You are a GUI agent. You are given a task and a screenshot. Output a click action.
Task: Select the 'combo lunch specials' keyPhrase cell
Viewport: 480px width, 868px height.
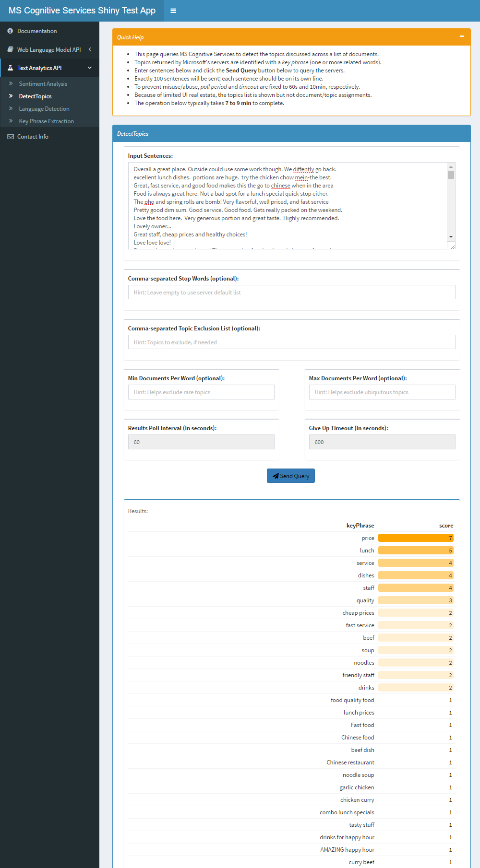(x=347, y=812)
